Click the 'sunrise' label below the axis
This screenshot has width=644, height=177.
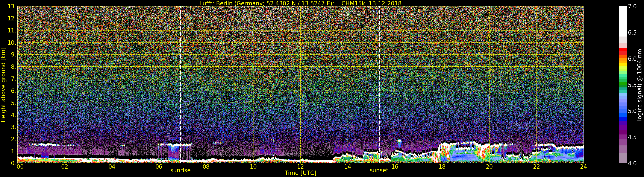click(180, 170)
